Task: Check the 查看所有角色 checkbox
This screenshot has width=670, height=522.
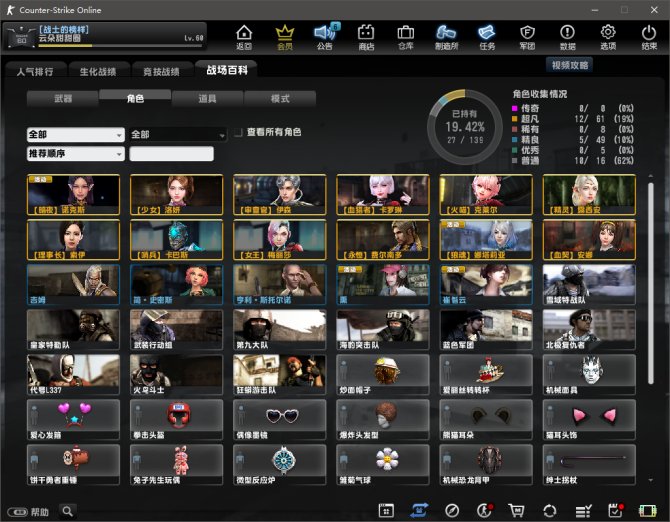Action: pyautogui.click(x=238, y=132)
